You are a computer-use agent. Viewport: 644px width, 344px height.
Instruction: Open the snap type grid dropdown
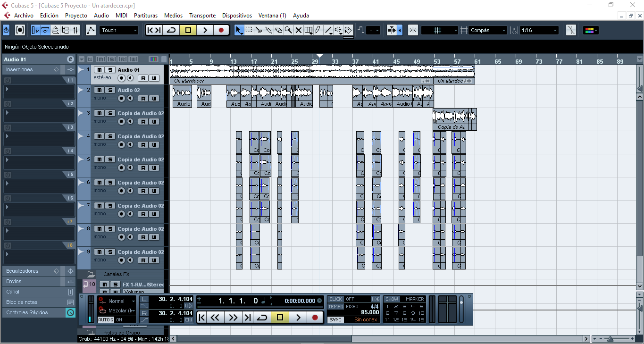tap(439, 30)
